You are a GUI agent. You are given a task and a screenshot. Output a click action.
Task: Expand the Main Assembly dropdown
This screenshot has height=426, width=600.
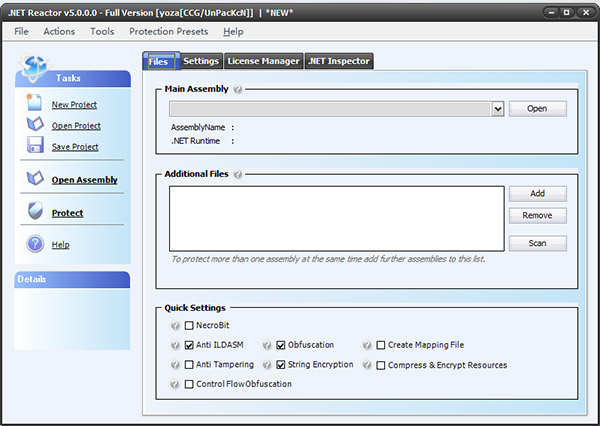[497, 108]
